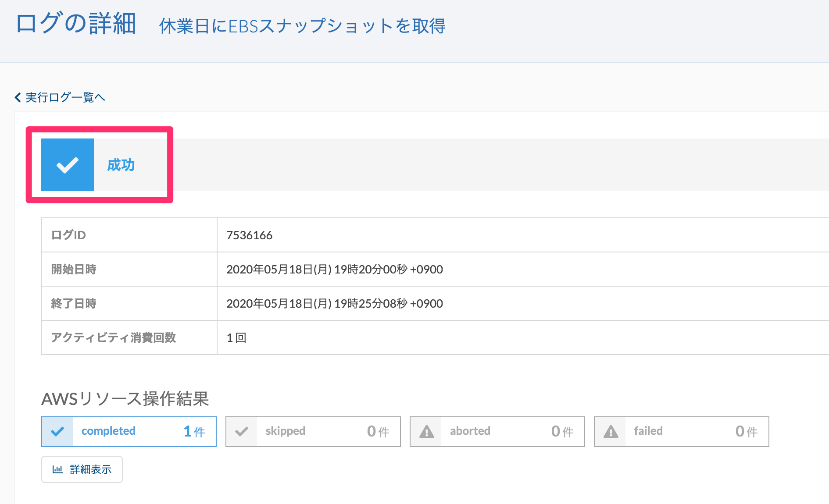Click the failed count 0件

[747, 432]
